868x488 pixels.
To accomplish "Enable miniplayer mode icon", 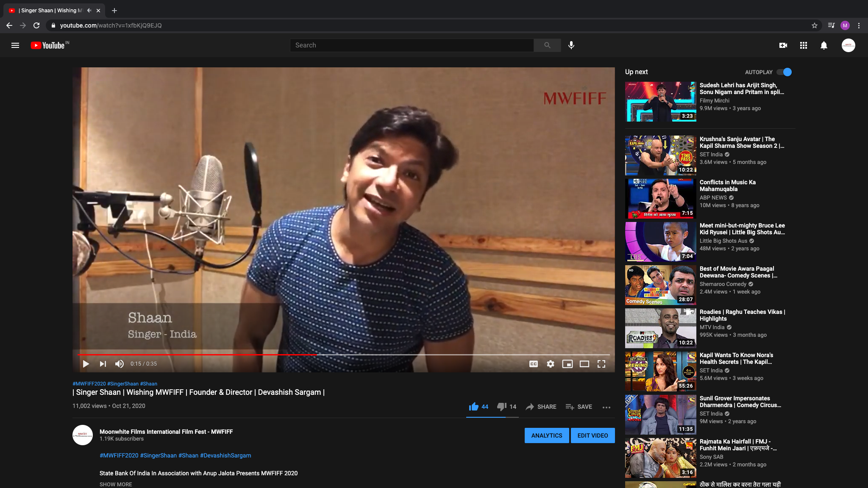I will point(568,364).
